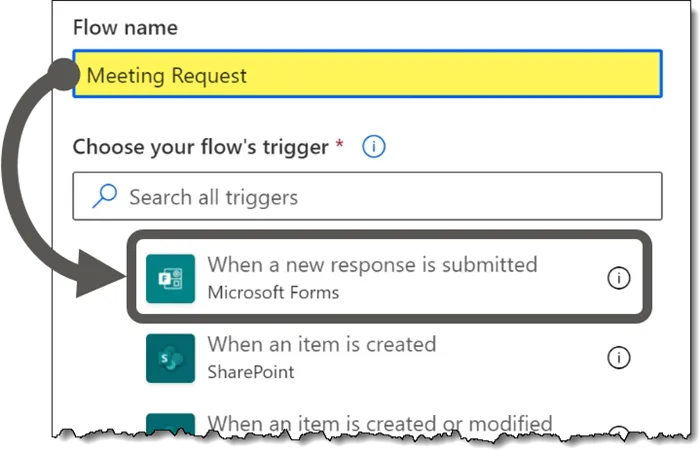Show info for the Microsoft Forms trigger

point(619,279)
